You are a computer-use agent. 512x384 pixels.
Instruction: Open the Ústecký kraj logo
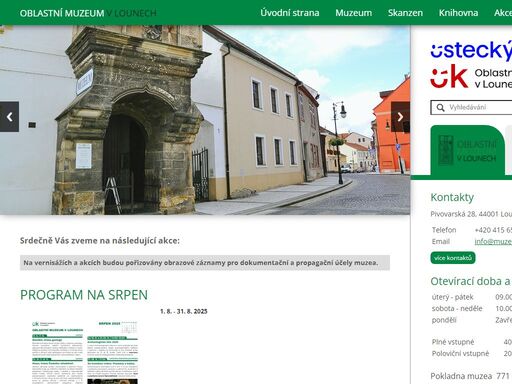(x=471, y=51)
